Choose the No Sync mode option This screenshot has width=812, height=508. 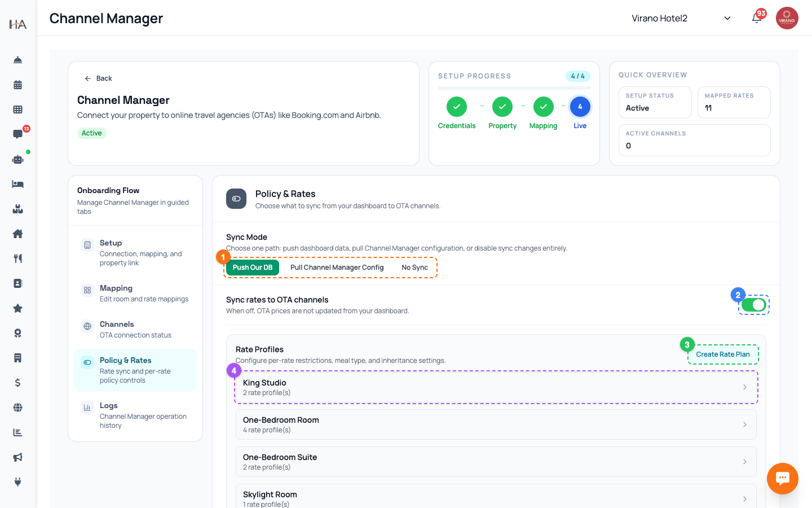[x=414, y=268]
